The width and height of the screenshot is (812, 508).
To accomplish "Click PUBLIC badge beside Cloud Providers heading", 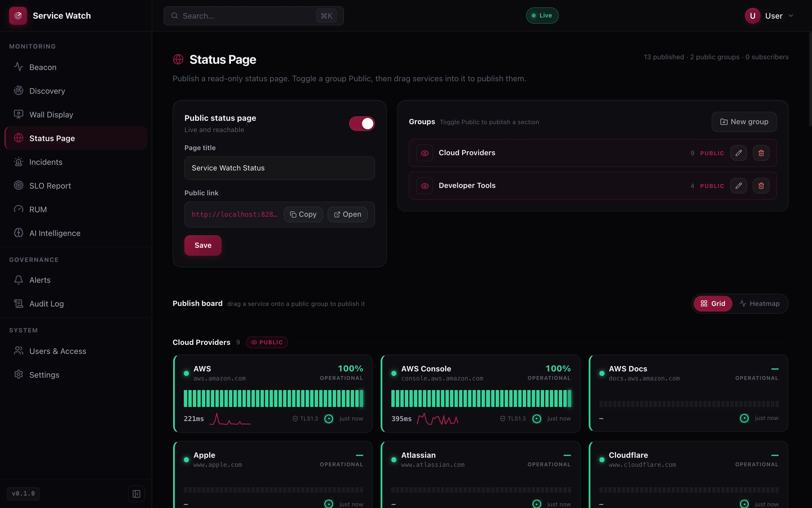I will pos(267,342).
